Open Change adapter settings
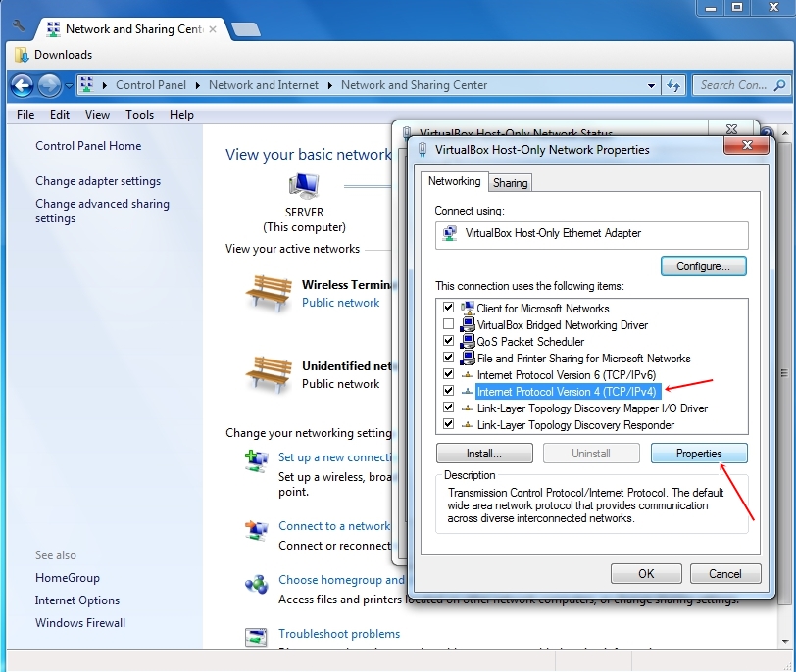Viewport: 796px width, 672px height. point(98,181)
